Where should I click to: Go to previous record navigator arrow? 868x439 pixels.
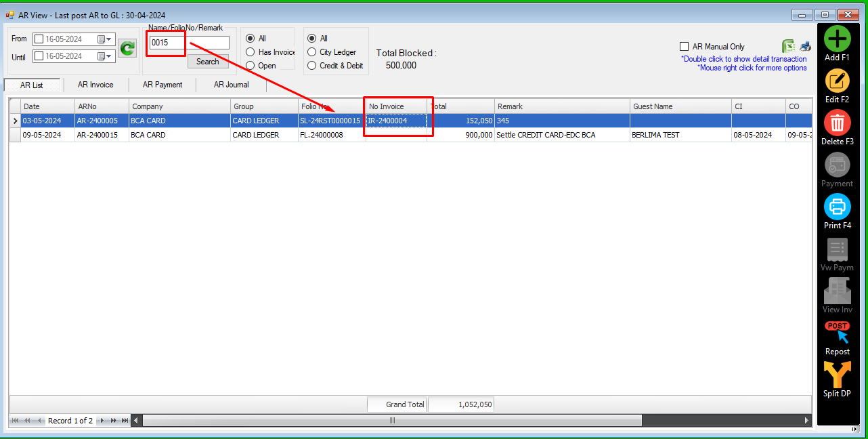point(39,421)
